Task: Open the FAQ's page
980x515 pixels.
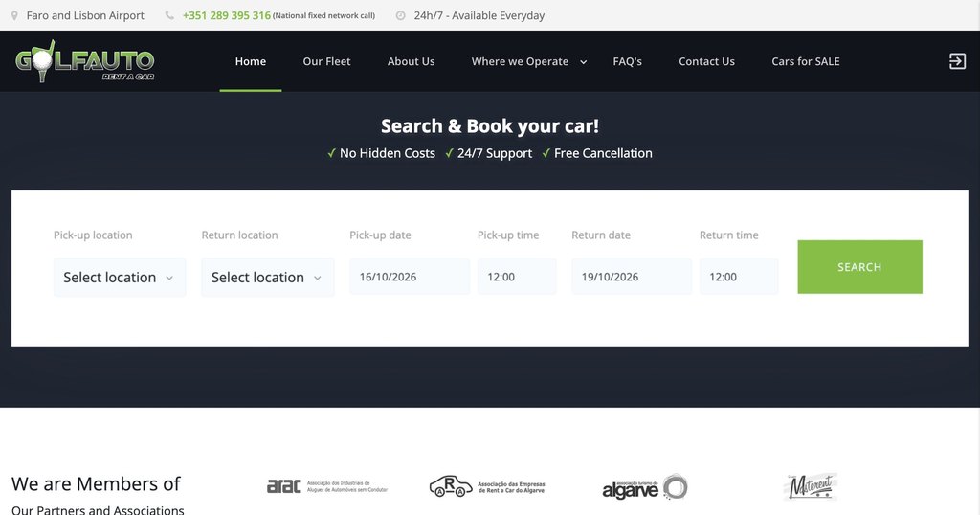Action: pos(628,61)
